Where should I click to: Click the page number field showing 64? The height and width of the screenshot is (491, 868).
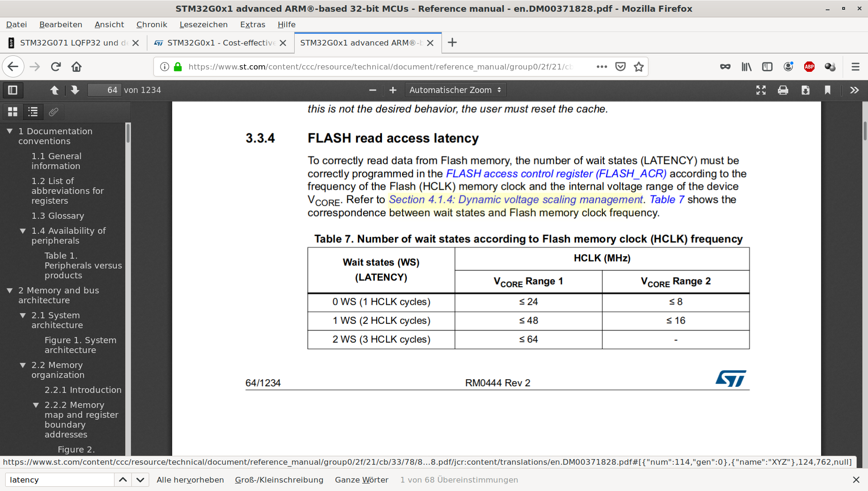[105, 90]
